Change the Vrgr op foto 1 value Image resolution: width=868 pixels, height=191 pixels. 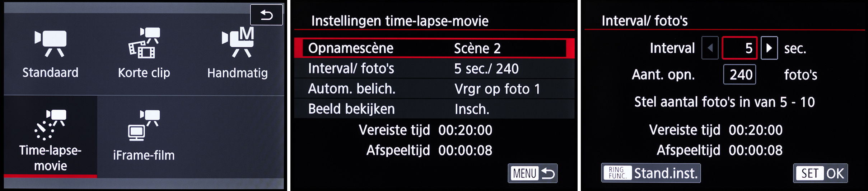pyautogui.click(x=497, y=89)
